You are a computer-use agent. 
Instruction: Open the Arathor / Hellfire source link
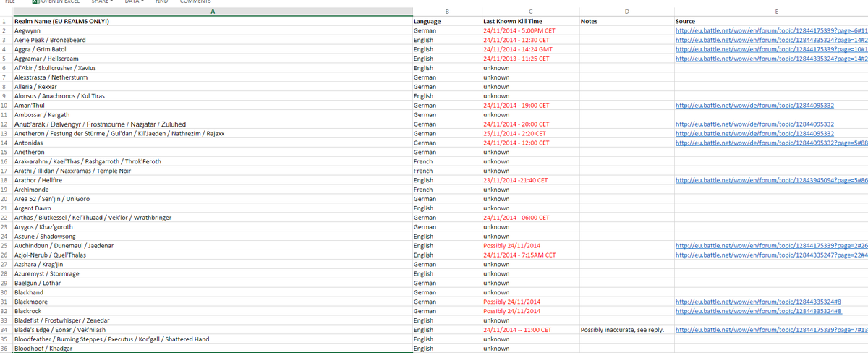771,180
